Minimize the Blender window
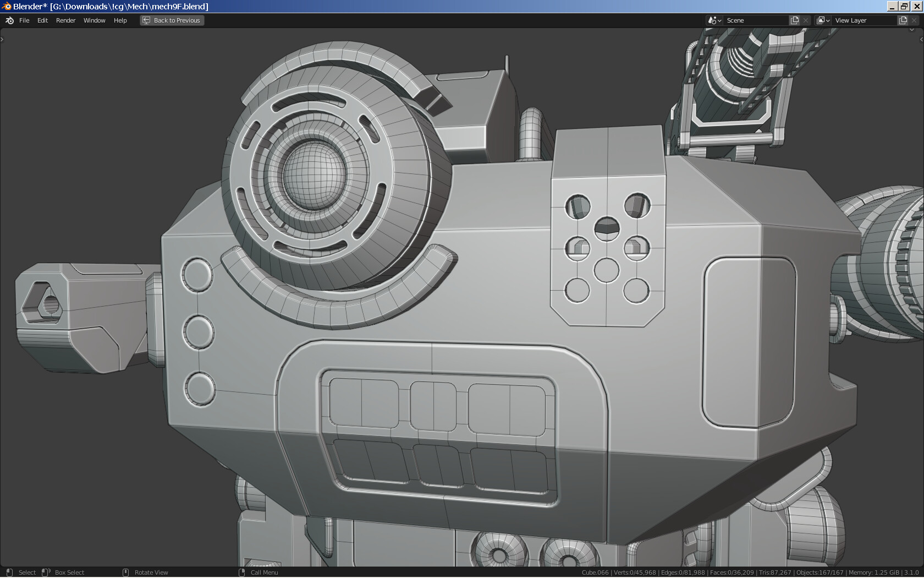The height and width of the screenshot is (578, 924). (x=892, y=6)
